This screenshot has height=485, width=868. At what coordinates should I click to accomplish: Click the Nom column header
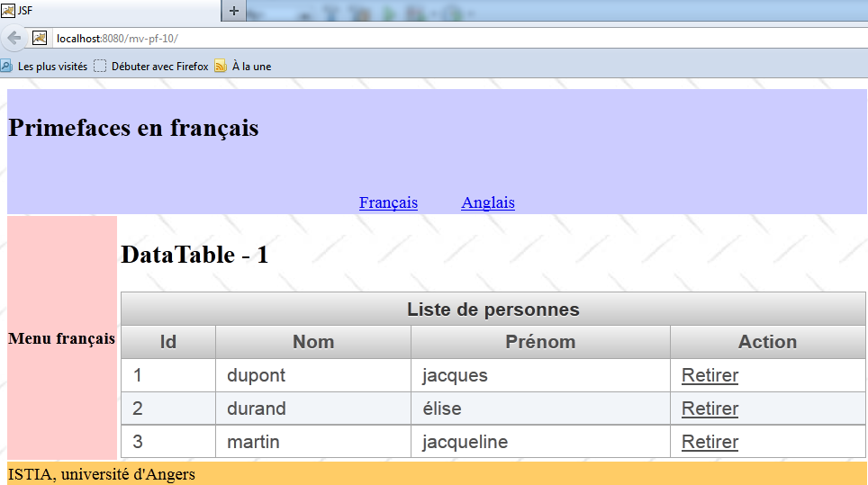(x=313, y=342)
